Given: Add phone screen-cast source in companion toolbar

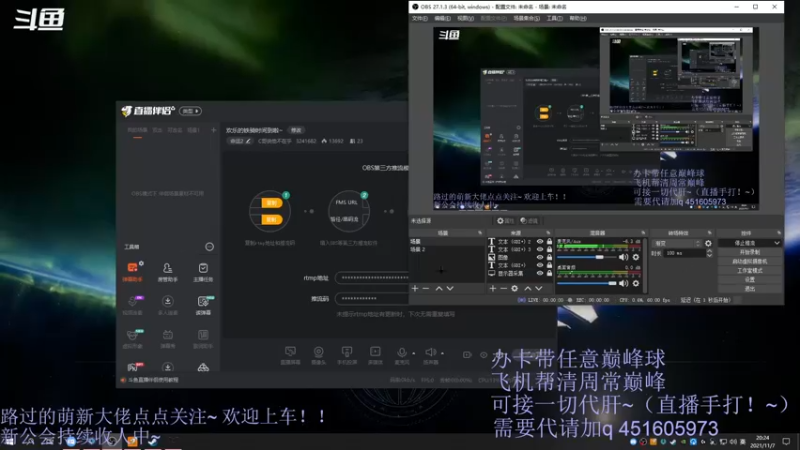Looking at the screenshot, I should (x=347, y=355).
